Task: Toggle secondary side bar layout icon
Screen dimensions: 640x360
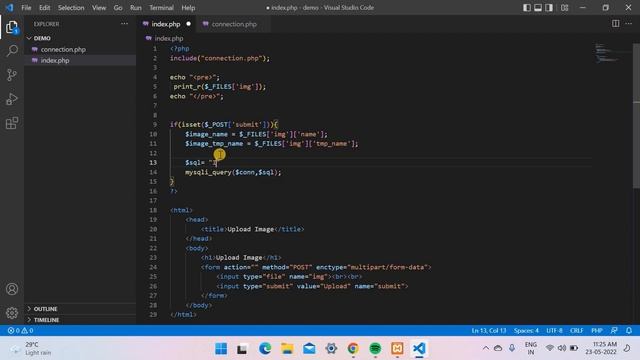Action: 549,7
